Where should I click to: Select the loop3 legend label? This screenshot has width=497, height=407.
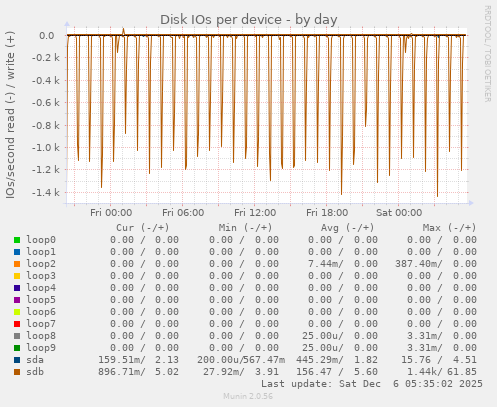point(41,276)
